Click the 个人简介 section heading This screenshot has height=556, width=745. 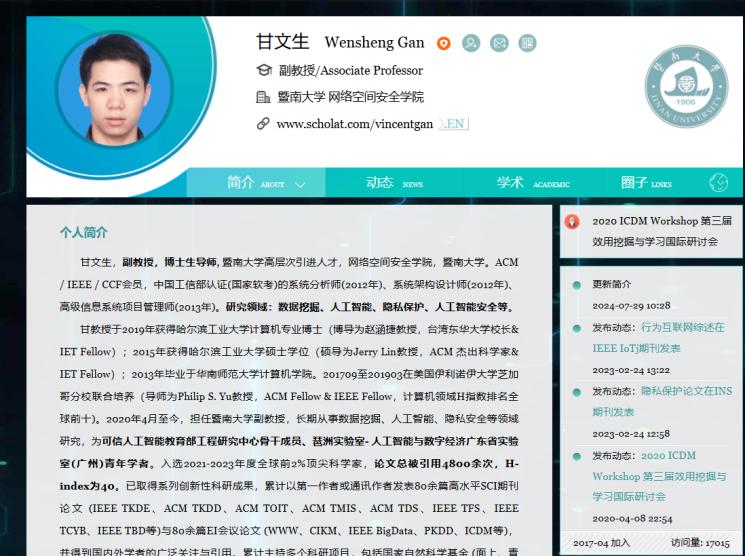(x=84, y=232)
